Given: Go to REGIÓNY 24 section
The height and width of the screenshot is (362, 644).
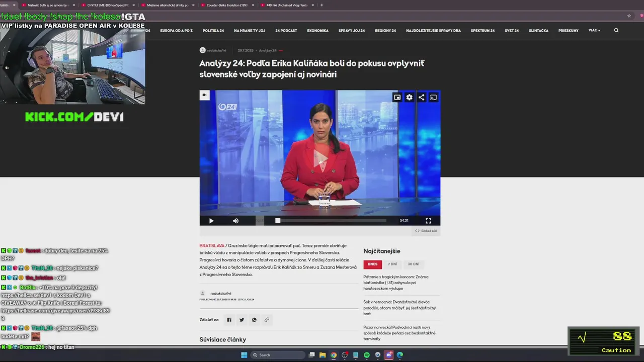Looking at the screenshot, I should pyautogui.click(x=385, y=31).
